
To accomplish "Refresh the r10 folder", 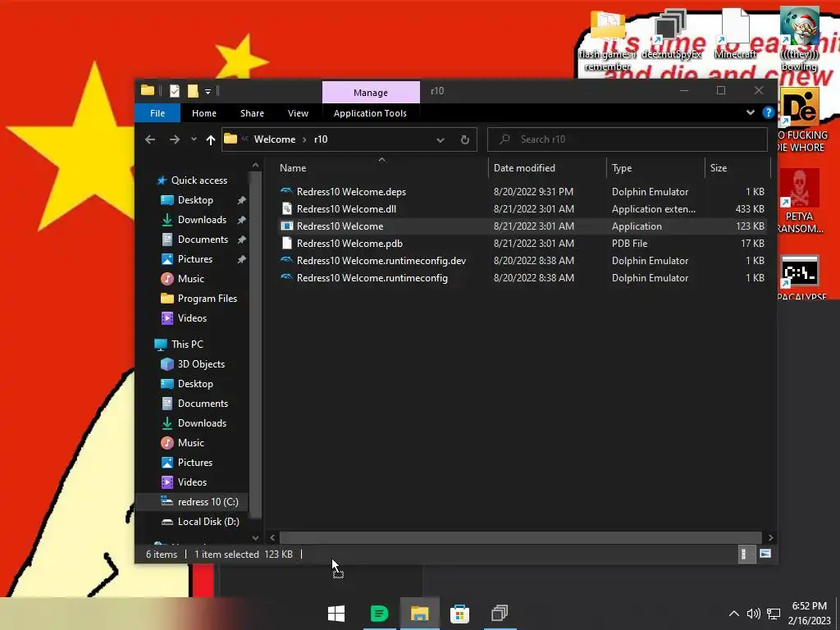I will click(x=465, y=139).
